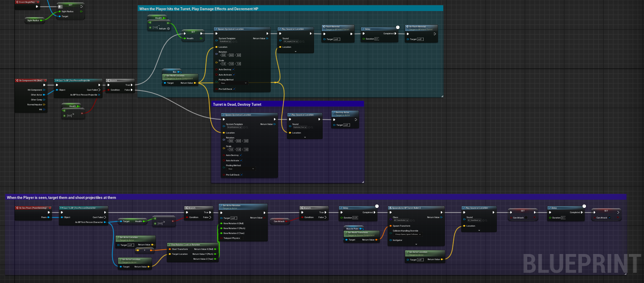Open Pooling Method dropdown in Turret is Dead node

coord(241,169)
